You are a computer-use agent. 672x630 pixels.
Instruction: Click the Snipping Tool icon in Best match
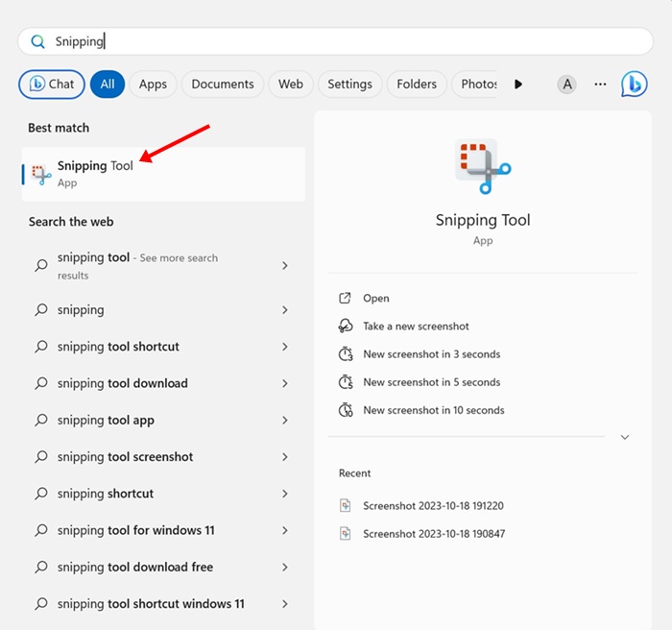click(41, 174)
